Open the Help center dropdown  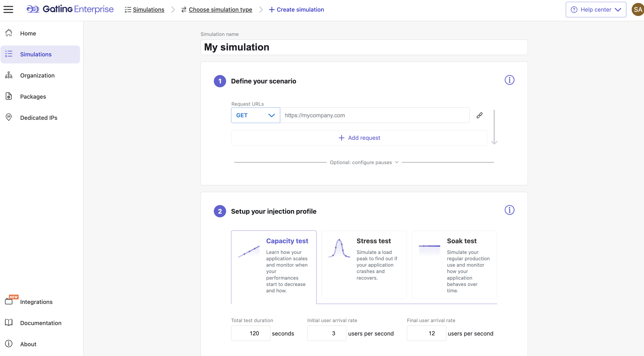tap(596, 10)
